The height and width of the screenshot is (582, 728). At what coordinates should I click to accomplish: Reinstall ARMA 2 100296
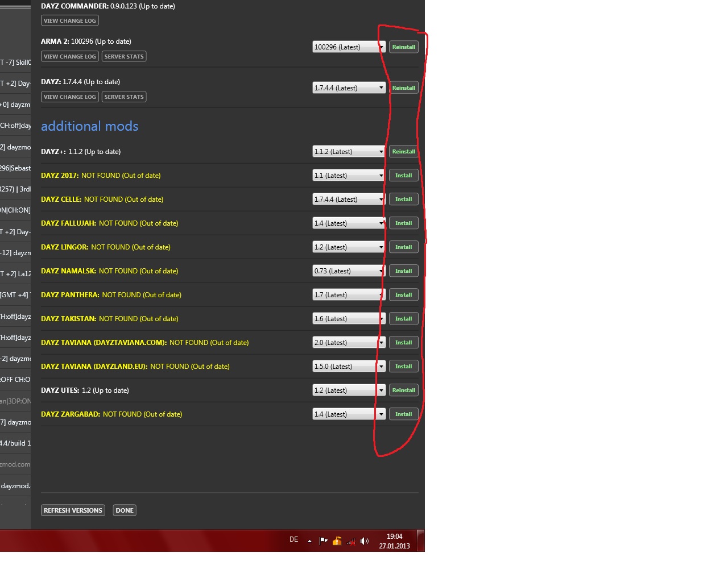tap(404, 47)
